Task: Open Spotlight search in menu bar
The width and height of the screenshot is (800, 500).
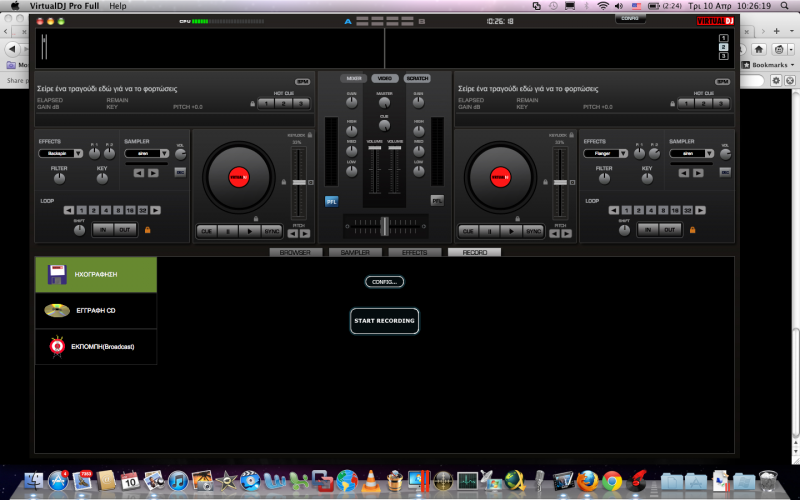Action: click(x=784, y=6)
